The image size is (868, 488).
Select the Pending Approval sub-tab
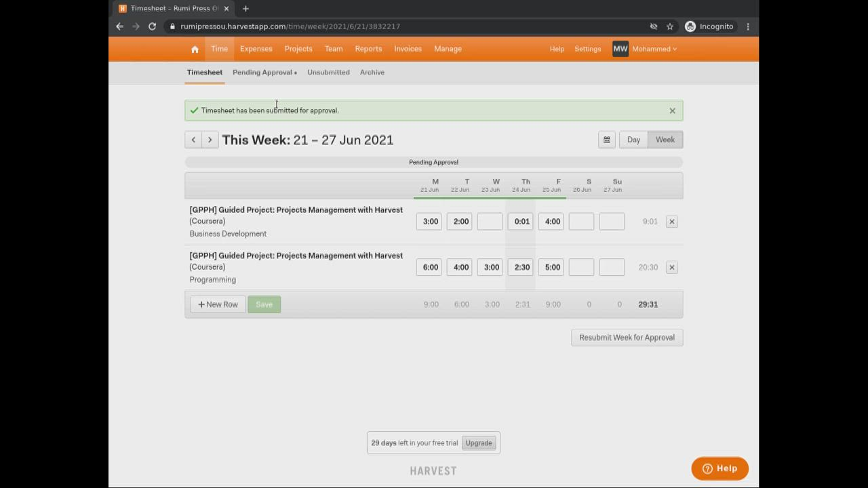[x=264, y=73]
